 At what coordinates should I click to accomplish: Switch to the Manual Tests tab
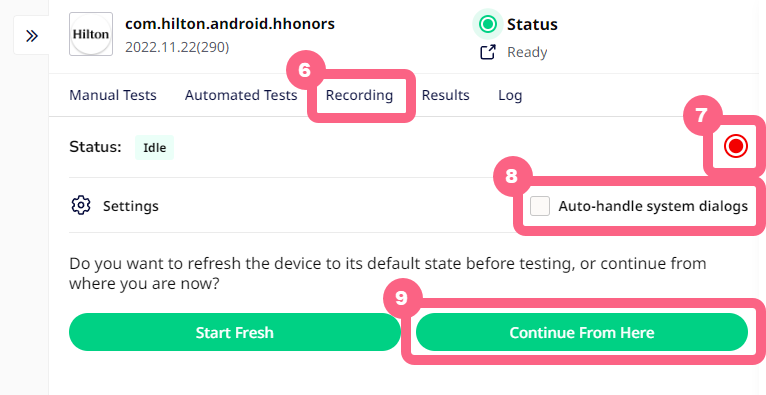113,95
